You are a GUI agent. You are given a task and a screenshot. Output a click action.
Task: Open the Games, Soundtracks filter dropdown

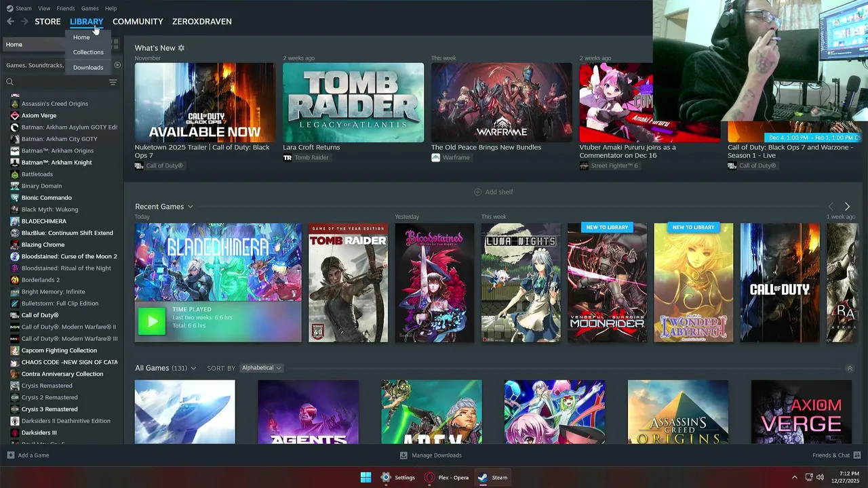pos(35,65)
